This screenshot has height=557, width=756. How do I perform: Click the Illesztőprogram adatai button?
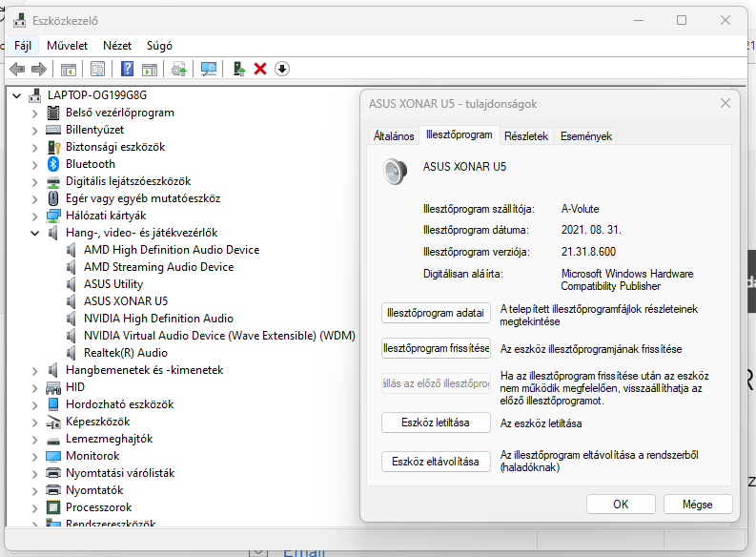[436, 313]
